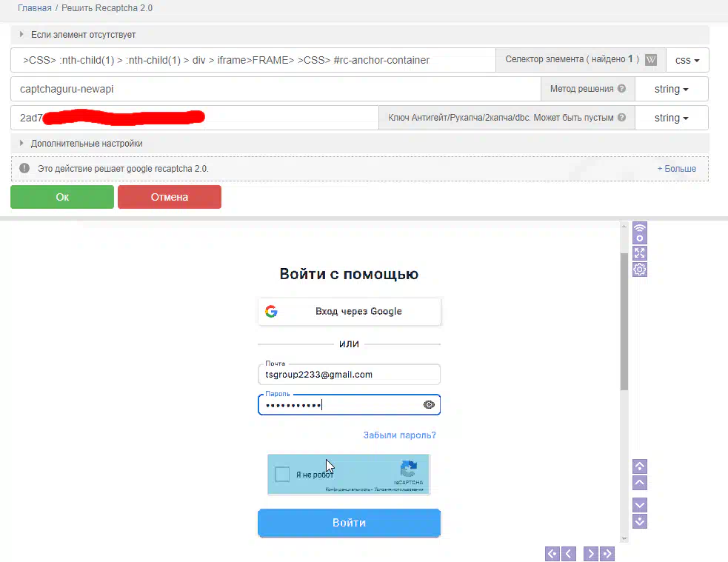The image size is (728, 562).
Task: Open the css selector type dropdown
Action: (687, 60)
